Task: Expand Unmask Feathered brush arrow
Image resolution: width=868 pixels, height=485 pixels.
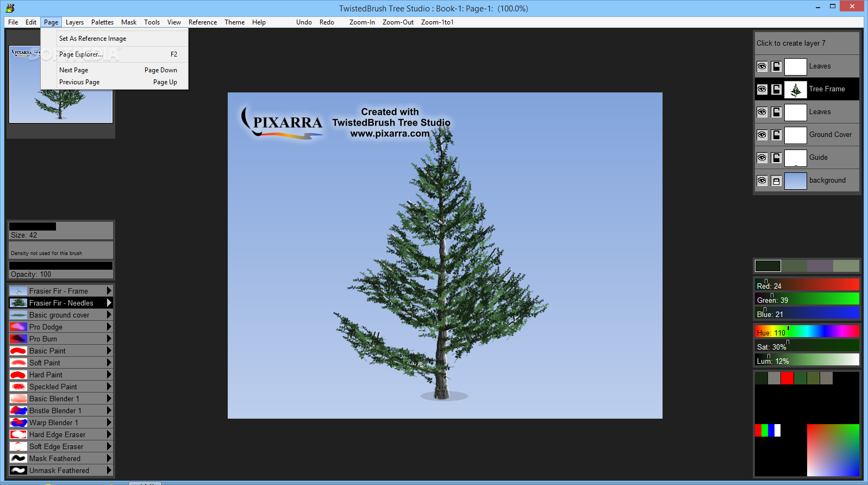Action: (109, 470)
